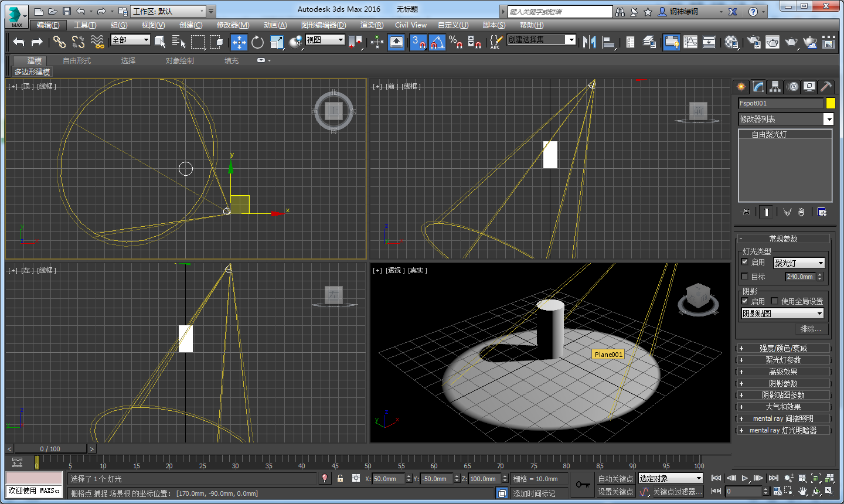Click the frame number input field

click(744, 491)
